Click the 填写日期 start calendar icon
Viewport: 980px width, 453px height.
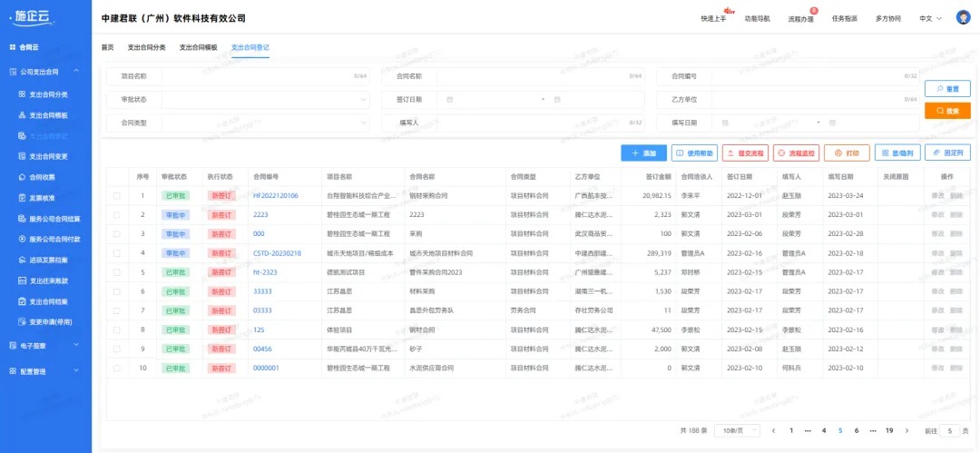[x=725, y=123]
